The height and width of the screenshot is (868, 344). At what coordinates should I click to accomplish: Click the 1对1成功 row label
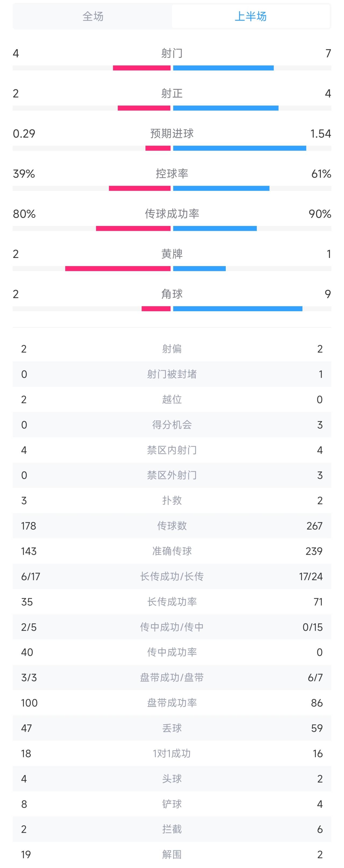(x=172, y=754)
